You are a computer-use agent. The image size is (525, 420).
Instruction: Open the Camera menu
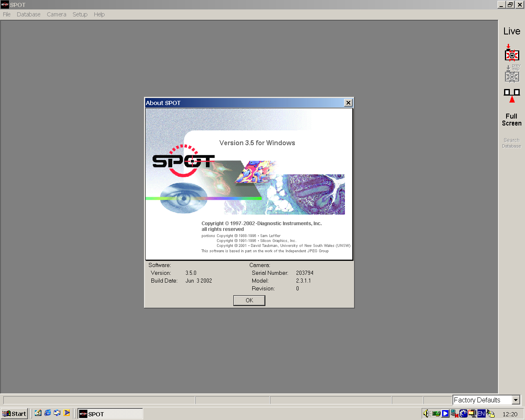click(x=57, y=14)
